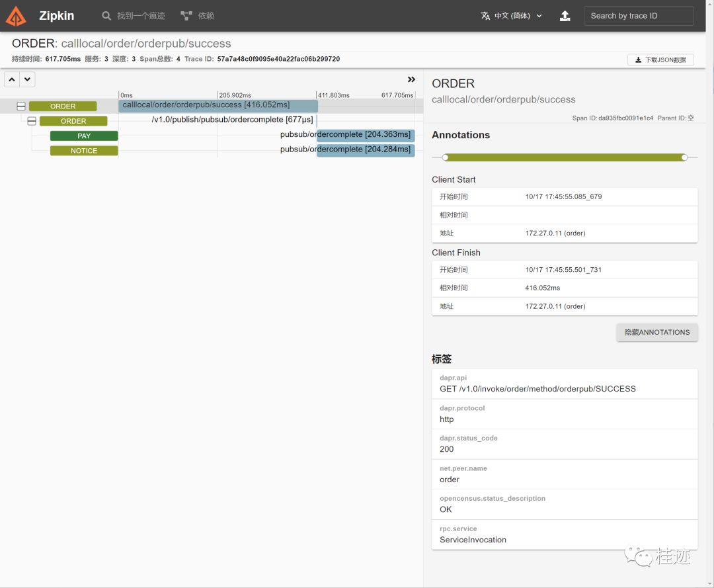Focus the Search by trace ID field

639,16
